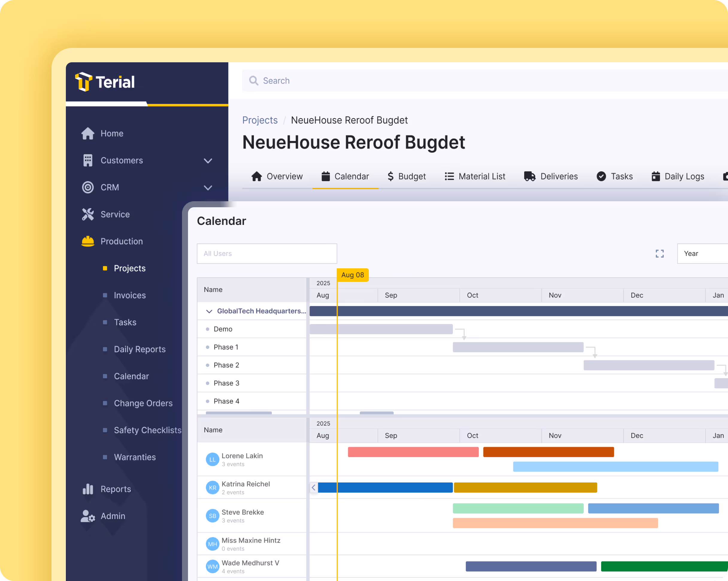Select Home in the sidebar
This screenshot has height=581, width=728.
point(87,133)
